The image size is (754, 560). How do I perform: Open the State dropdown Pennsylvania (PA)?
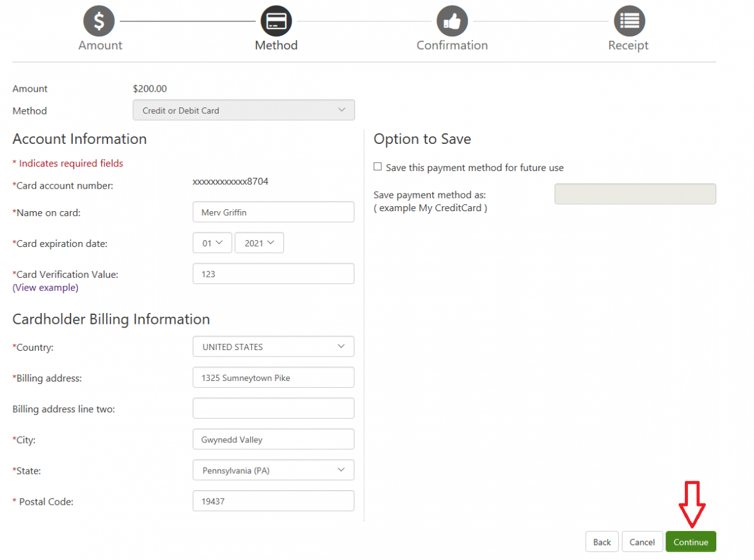coord(273,470)
